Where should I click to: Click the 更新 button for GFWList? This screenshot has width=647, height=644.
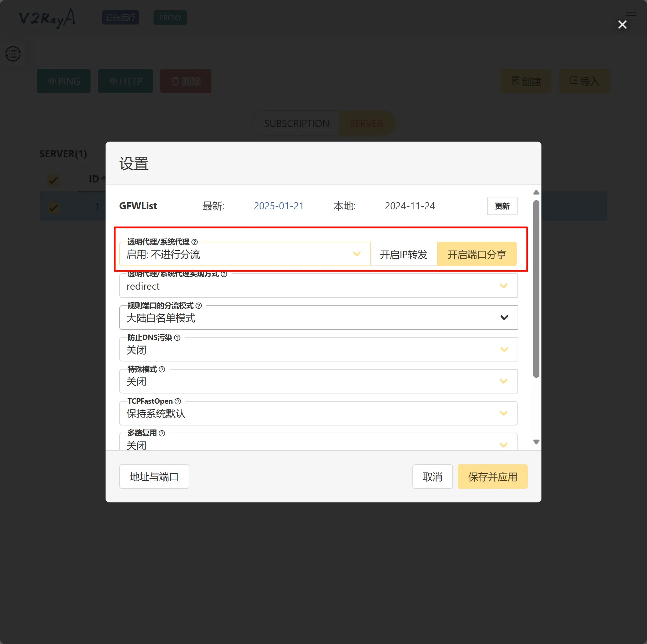pos(502,206)
